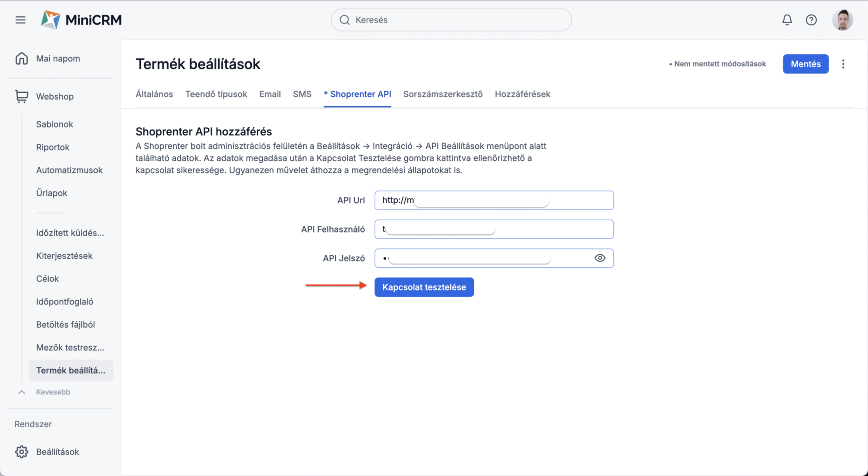Switch to the Email tab

pyautogui.click(x=270, y=94)
